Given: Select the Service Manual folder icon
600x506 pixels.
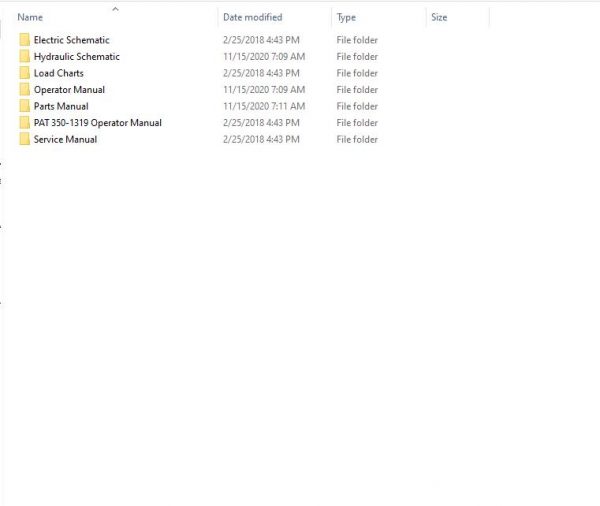Looking at the screenshot, I should point(24,139).
